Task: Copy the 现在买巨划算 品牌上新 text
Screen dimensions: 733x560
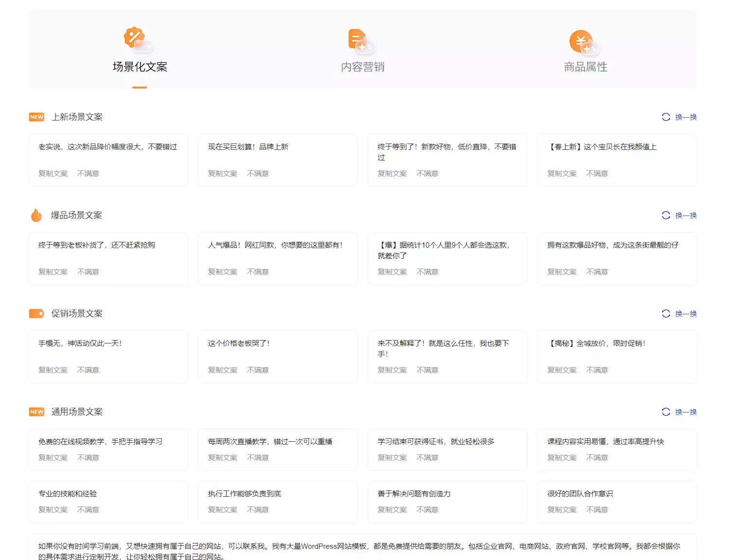Action: [x=223, y=174]
